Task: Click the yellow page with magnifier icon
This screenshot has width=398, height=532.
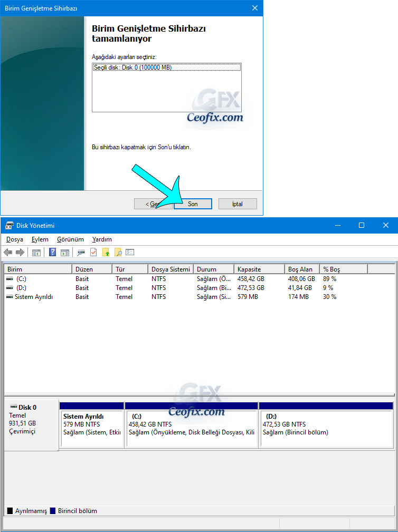Action: click(x=118, y=252)
